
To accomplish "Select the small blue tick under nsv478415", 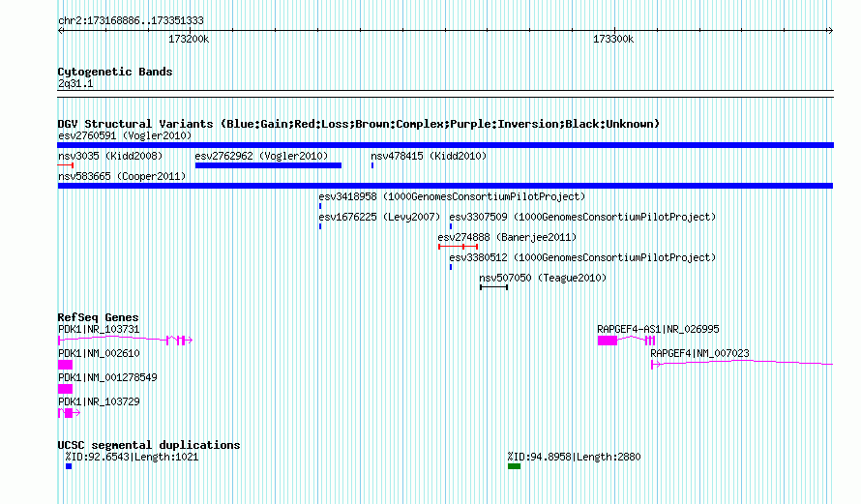I will [x=372, y=165].
